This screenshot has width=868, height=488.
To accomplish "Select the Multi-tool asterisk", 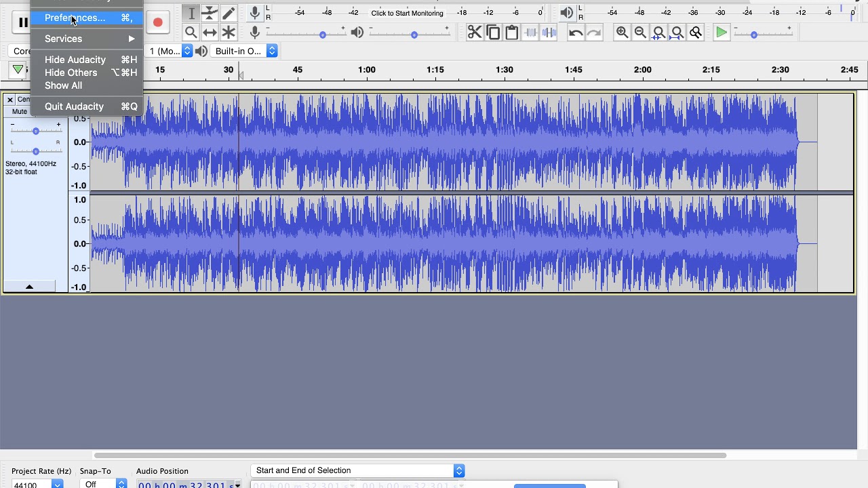I will pyautogui.click(x=229, y=32).
